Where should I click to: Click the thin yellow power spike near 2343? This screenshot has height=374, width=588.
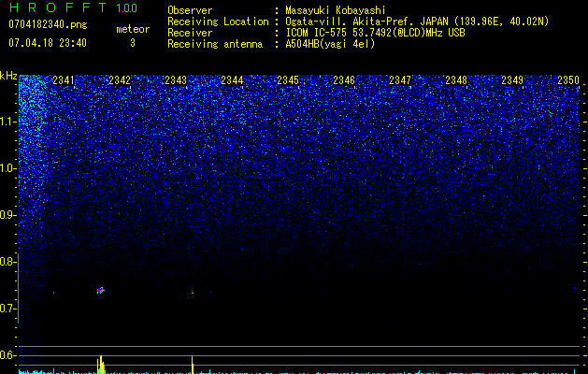tap(193, 365)
